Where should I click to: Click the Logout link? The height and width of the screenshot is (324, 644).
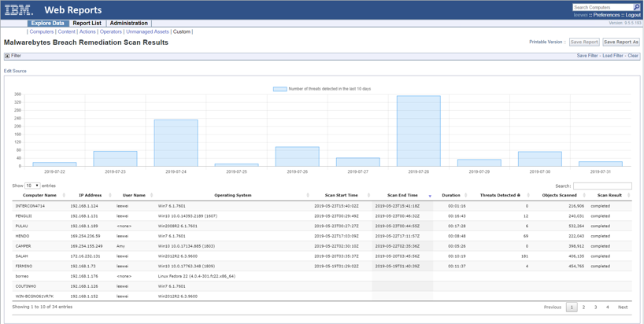click(x=633, y=15)
